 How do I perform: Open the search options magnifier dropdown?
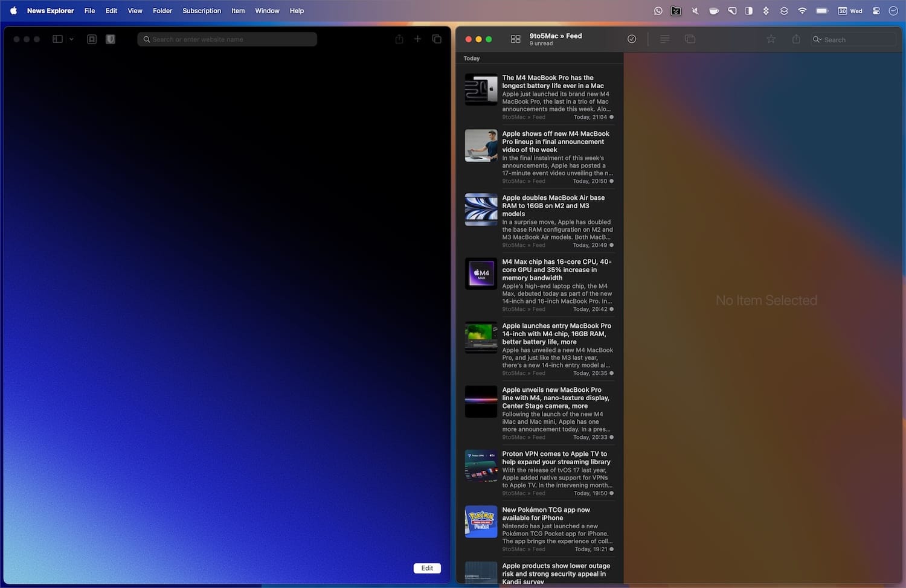pos(817,39)
